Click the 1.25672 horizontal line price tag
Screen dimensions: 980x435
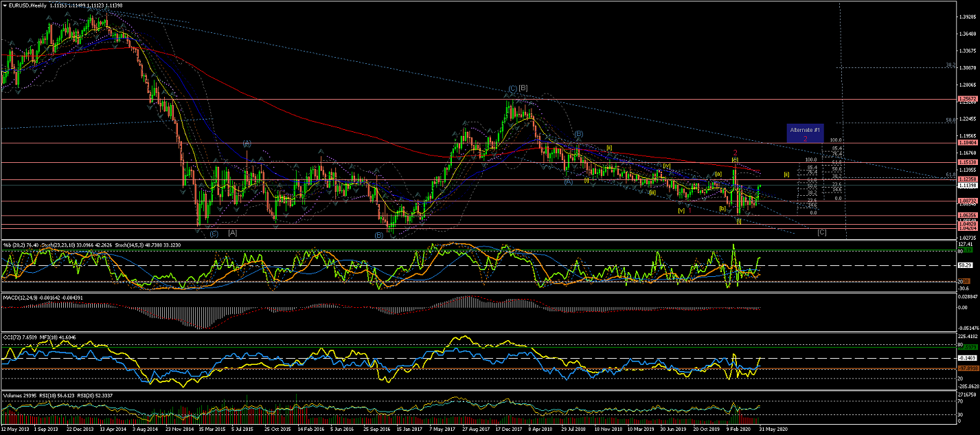click(x=967, y=100)
